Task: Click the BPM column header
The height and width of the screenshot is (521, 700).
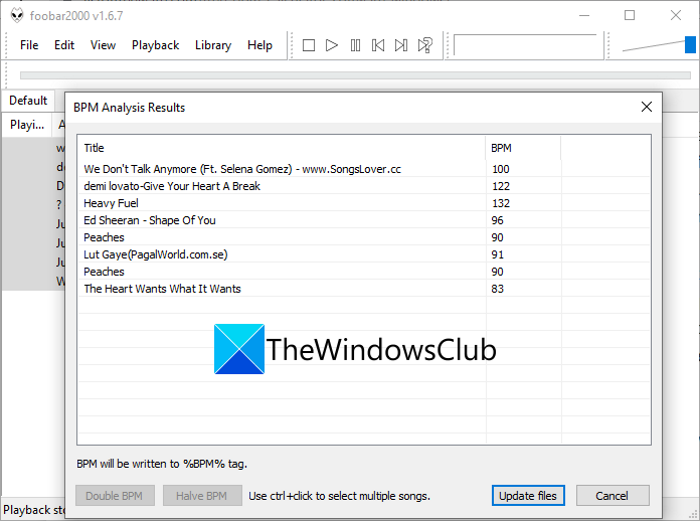Action: tap(523, 148)
